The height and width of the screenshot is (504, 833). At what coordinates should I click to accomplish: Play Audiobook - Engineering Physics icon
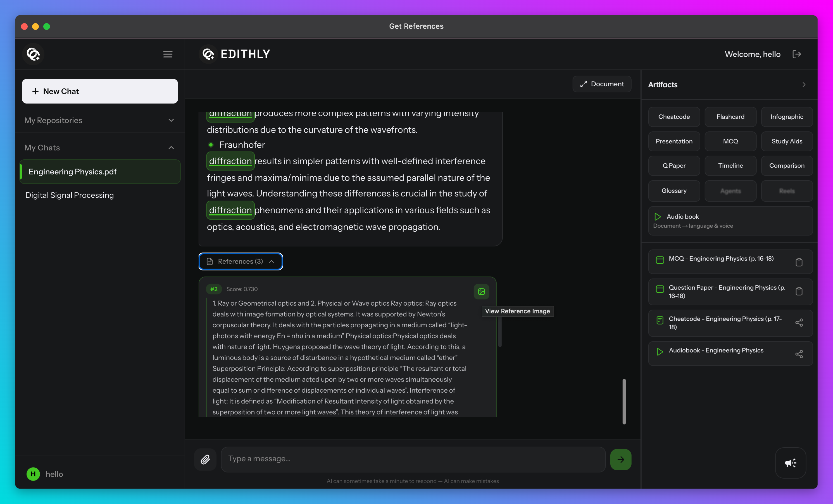(660, 352)
